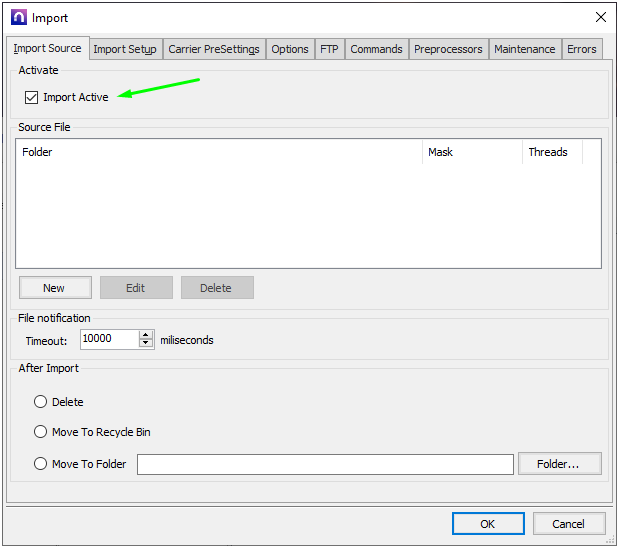Viewport: 619px width, 548px height.
Task: Click the Move To Folder path field
Action: coord(324,464)
